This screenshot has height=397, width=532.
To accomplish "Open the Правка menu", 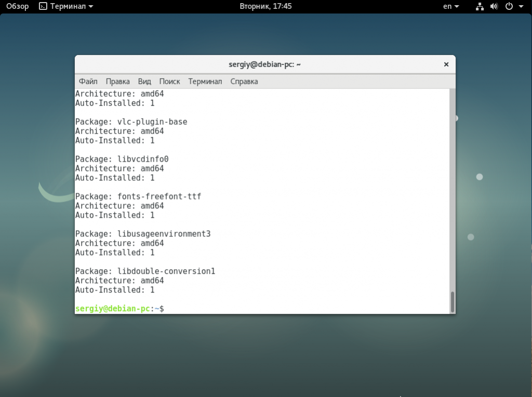I will (118, 82).
